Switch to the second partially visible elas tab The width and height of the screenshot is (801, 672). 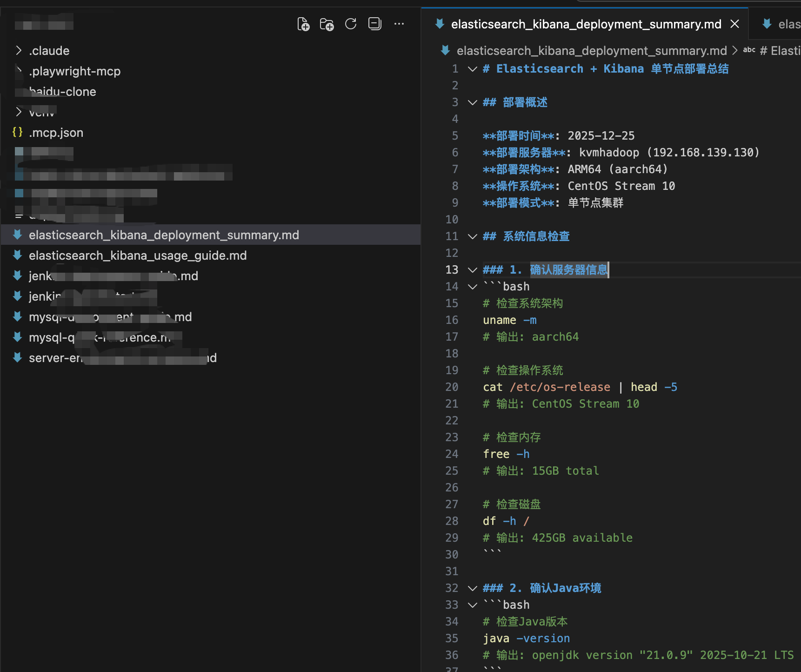point(782,24)
